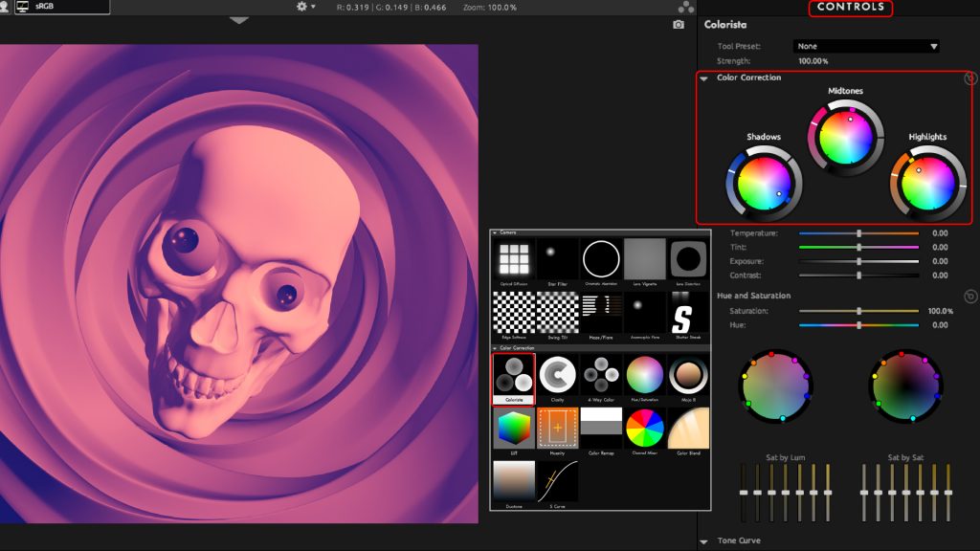The height and width of the screenshot is (551, 980).
Task: Select the Colorista tool thumbnail
Action: tap(513, 376)
